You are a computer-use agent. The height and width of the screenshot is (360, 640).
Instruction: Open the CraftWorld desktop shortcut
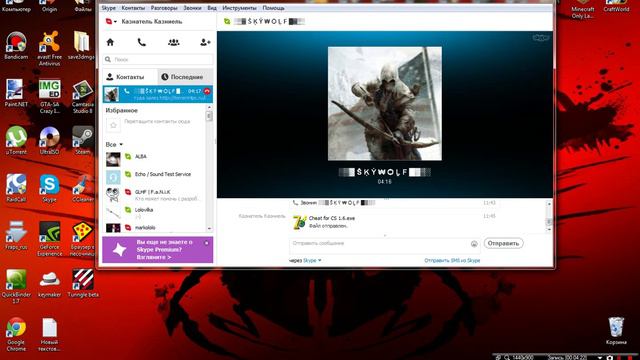click(616, 6)
